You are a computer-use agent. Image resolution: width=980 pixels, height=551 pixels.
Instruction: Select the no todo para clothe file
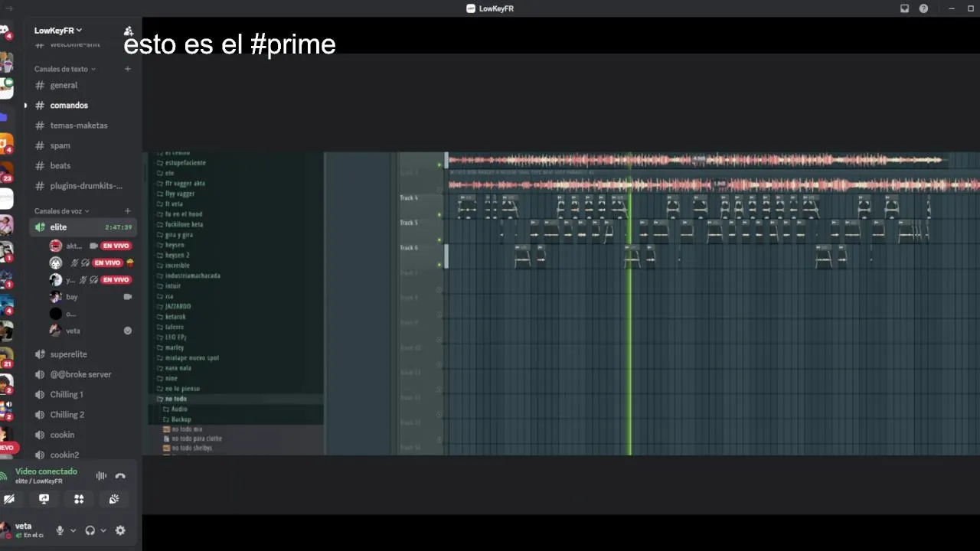click(197, 439)
